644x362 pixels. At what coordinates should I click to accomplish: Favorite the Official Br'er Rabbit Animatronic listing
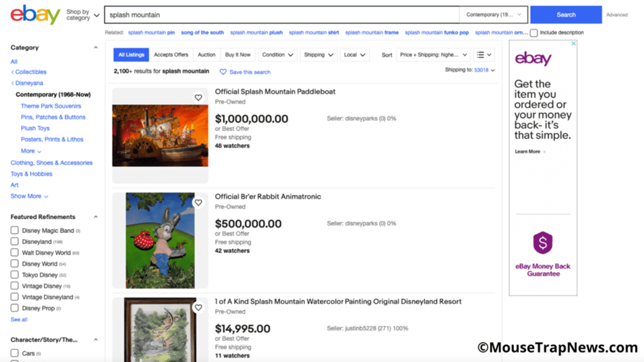(198, 202)
